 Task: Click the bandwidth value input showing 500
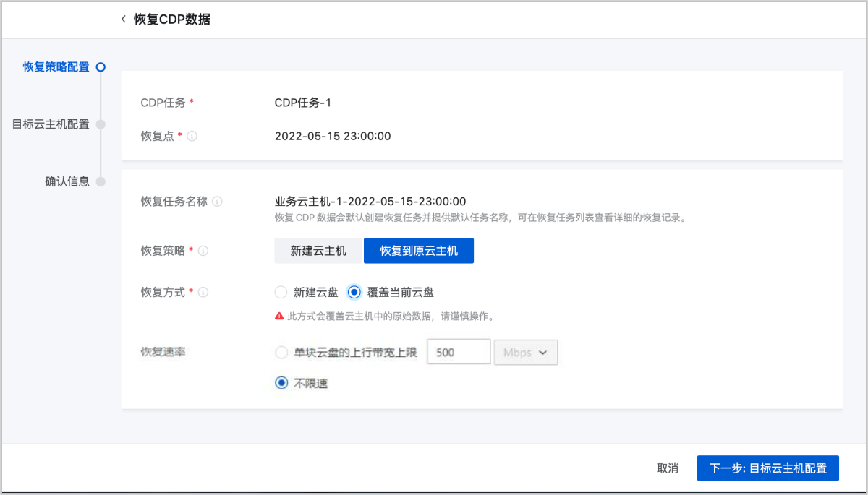coord(459,351)
